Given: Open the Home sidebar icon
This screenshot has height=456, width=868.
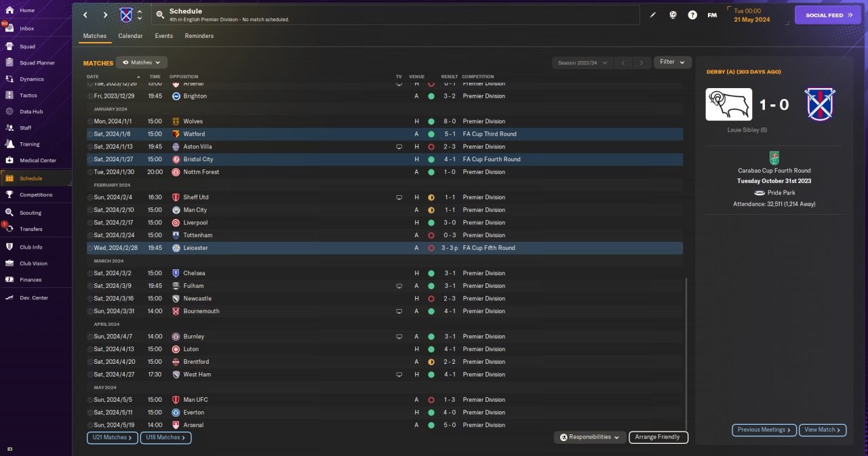Looking at the screenshot, I should [x=9, y=10].
